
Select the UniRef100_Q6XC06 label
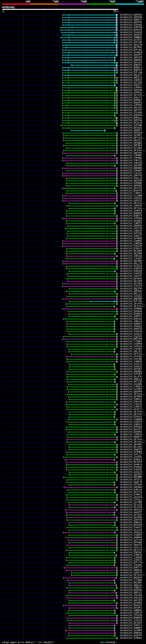[x=131, y=45]
